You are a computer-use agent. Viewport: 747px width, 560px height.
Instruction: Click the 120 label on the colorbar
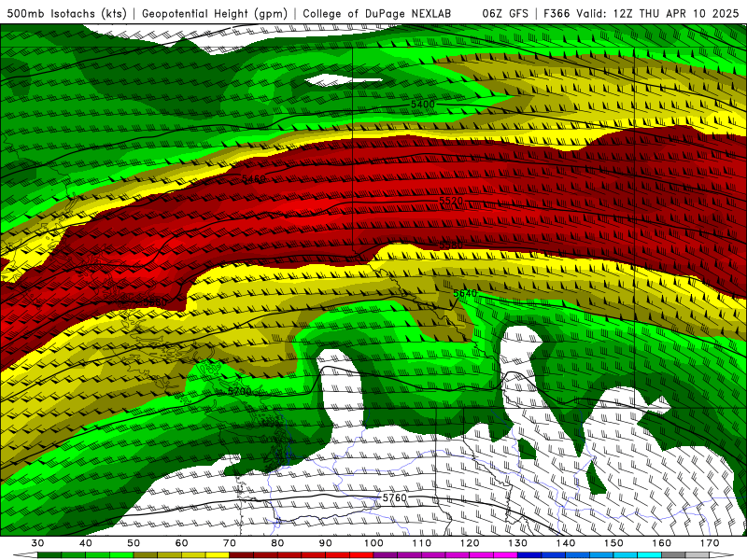click(470, 543)
